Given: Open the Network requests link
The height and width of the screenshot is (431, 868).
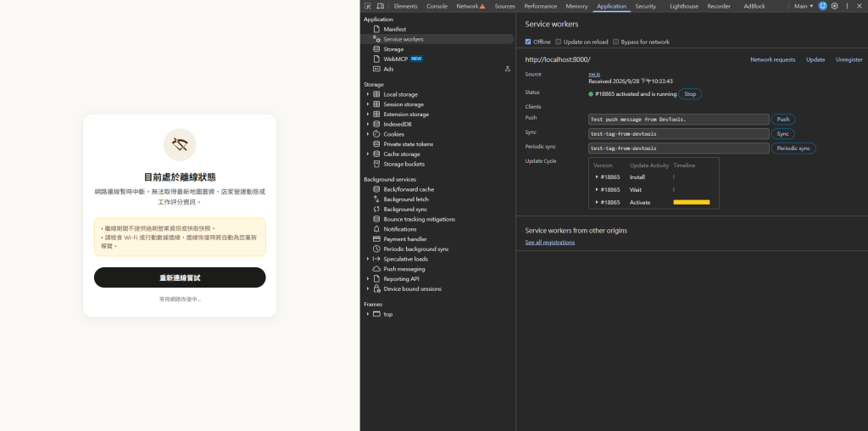Looking at the screenshot, I should (x=772, y=60).
